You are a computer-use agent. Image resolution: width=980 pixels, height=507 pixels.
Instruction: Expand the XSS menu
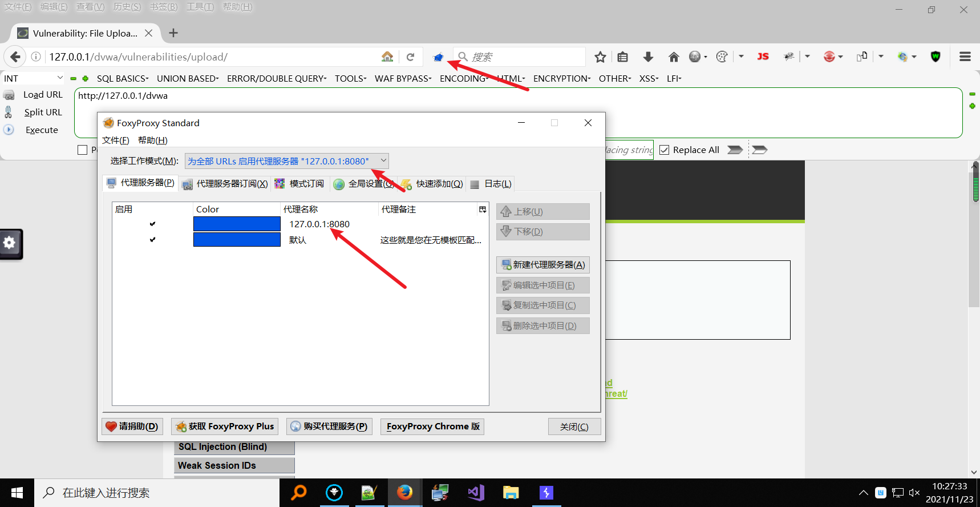coord(649,79)
